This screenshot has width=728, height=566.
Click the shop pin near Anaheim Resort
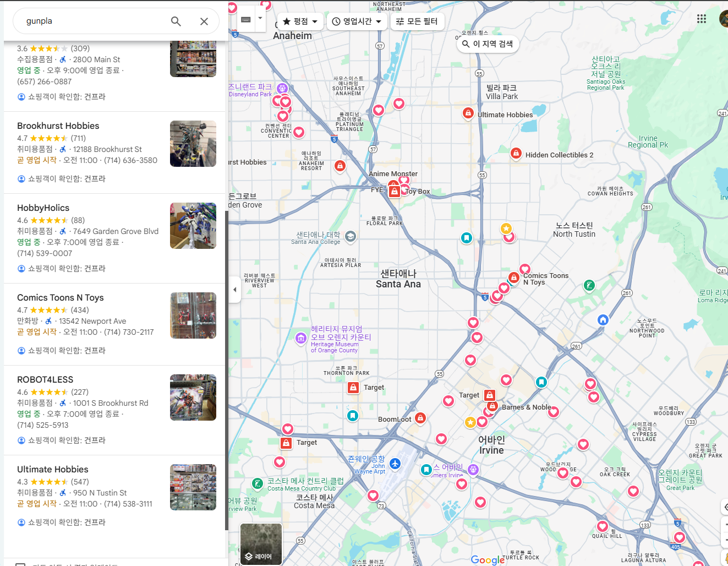[340, 166]
